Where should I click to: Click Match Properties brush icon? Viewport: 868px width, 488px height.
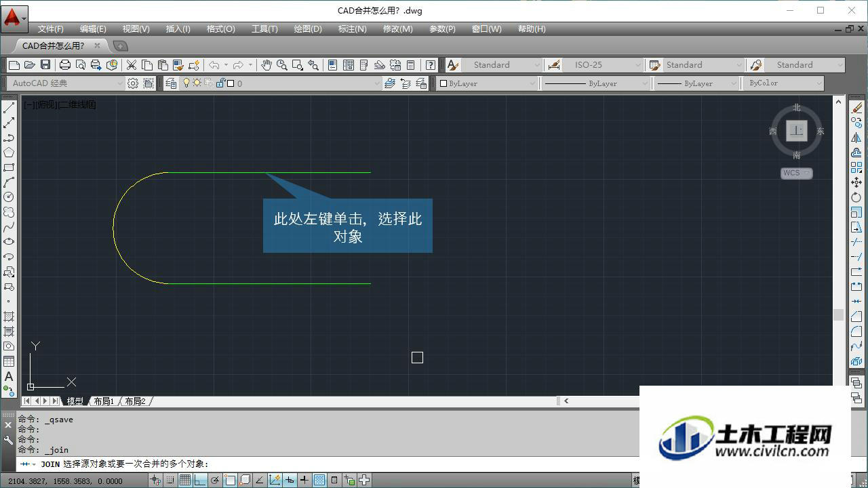[x=178, y=65]
